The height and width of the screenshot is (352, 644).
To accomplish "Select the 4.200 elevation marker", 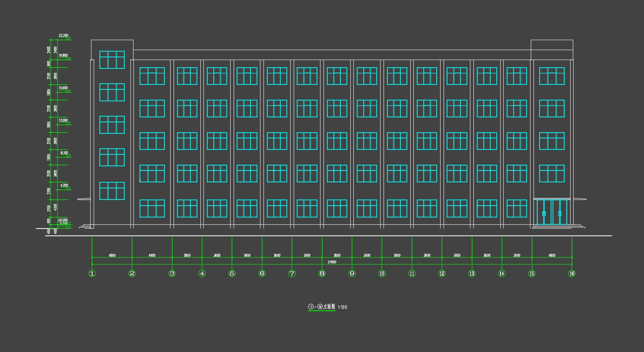I will pyautogui.click(x=64, y=186).
